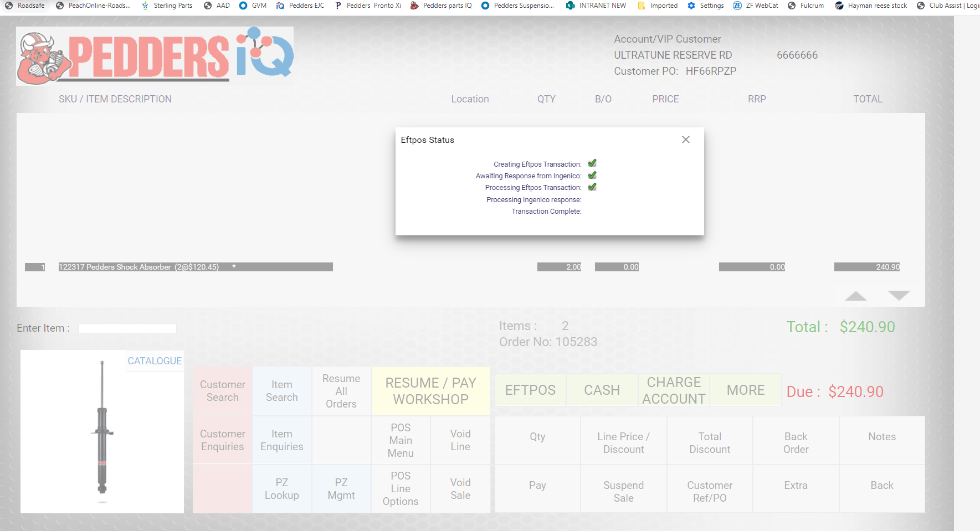Move order list down with arrow

899,296
